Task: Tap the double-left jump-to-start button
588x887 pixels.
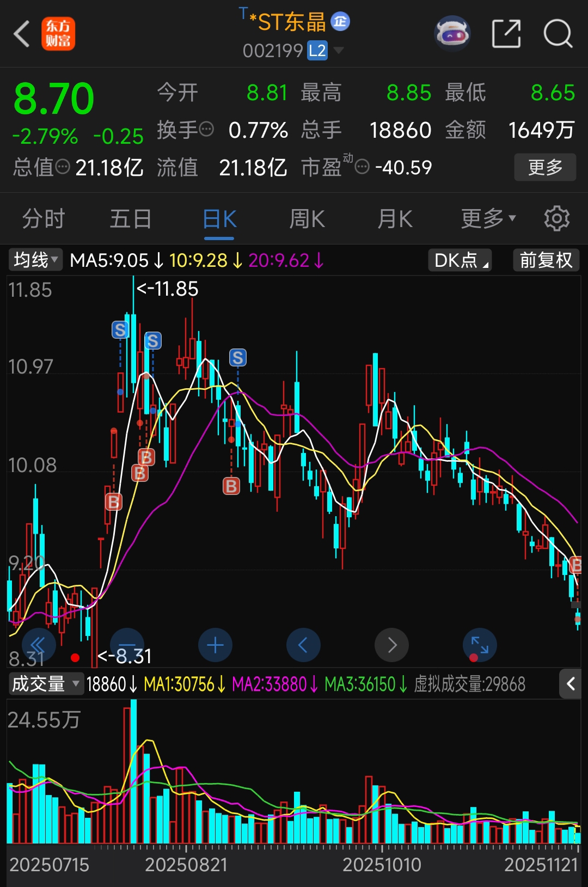Action: (39, 645)
